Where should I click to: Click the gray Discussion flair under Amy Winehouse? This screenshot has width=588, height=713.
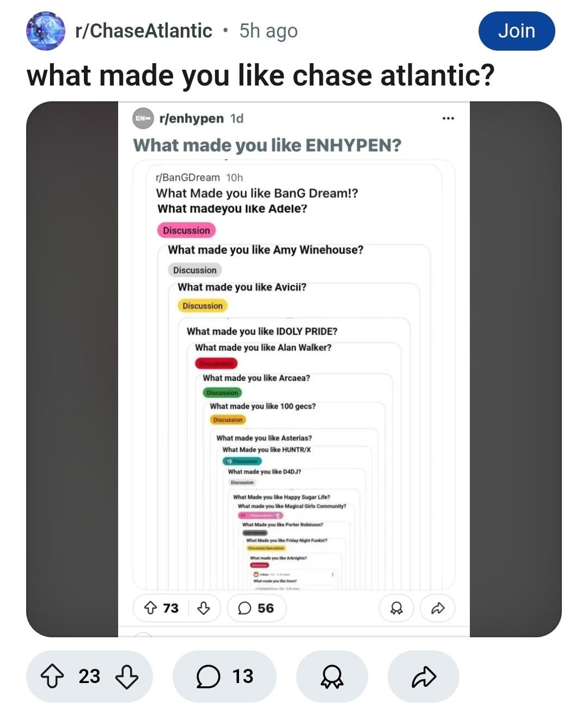tap(195, 270)
